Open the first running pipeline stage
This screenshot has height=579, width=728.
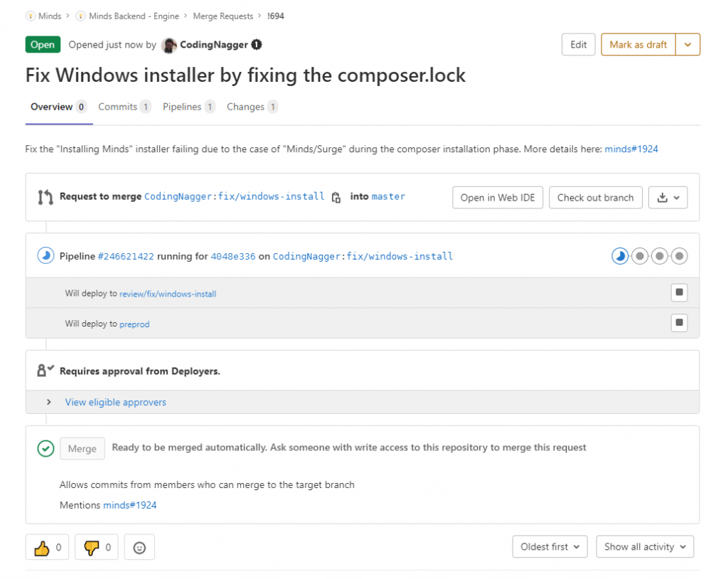620,256
